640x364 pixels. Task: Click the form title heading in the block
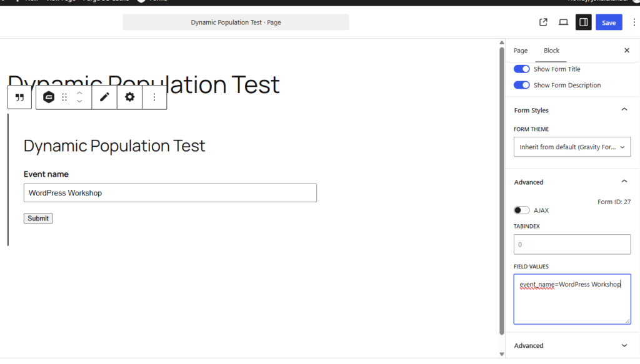tap(114, 146)
